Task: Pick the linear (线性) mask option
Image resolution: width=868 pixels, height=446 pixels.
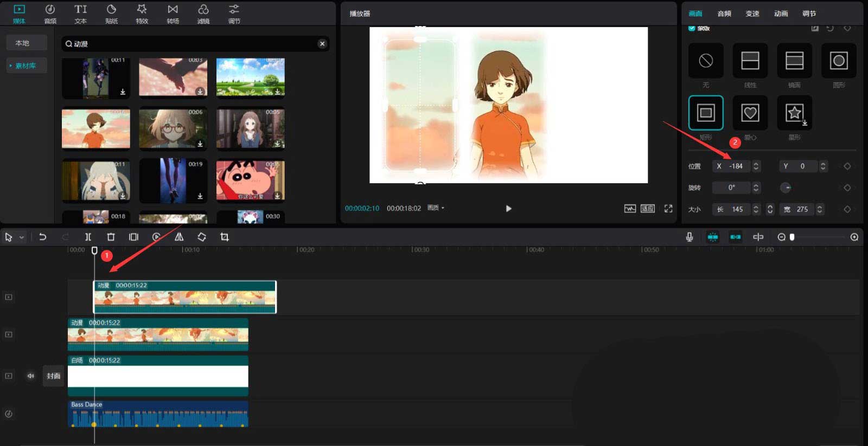Action: pyautogui.click(x=750, y=61)
